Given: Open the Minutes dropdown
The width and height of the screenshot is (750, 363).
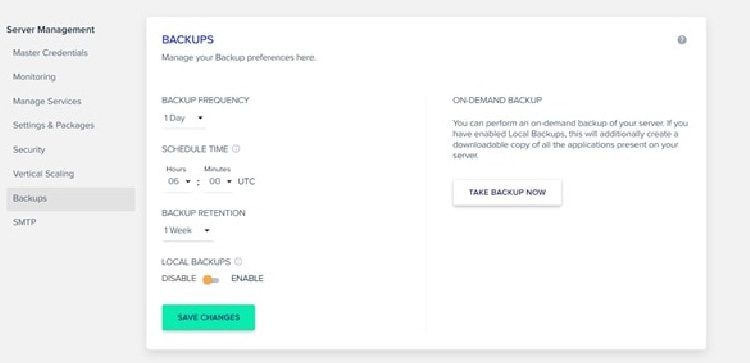Looking at the screenshot, I should point(220,182).
